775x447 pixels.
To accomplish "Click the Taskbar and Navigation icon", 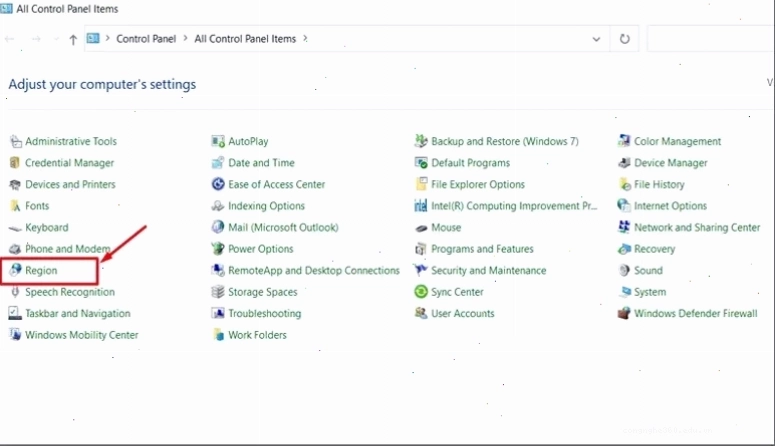I will pos(15,313).
